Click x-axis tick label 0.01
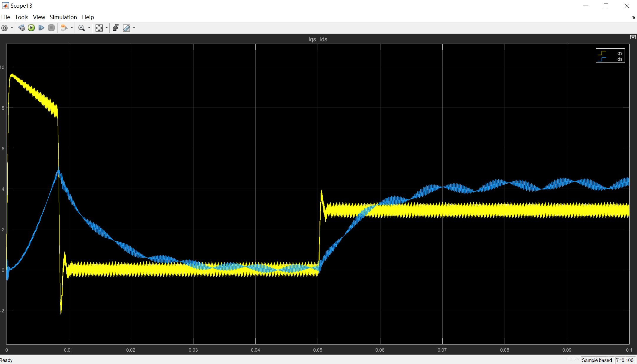 click(x=68, y=350)
